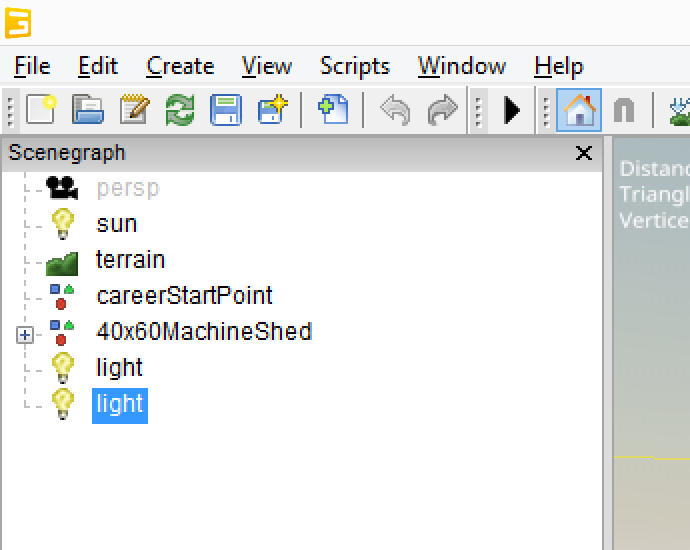Screen dimensions: 690x550
Task: Click the Redo arrow icon
Action: [x=442, y=110]
